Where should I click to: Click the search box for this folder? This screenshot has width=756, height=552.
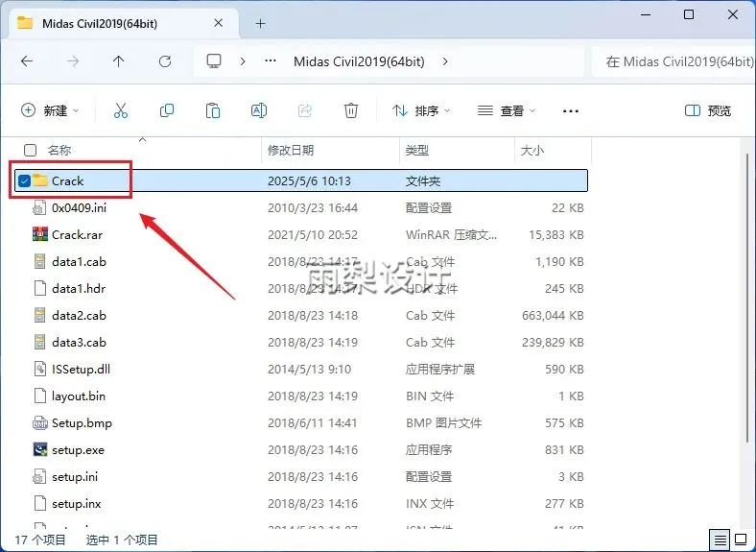pos(673,61)
